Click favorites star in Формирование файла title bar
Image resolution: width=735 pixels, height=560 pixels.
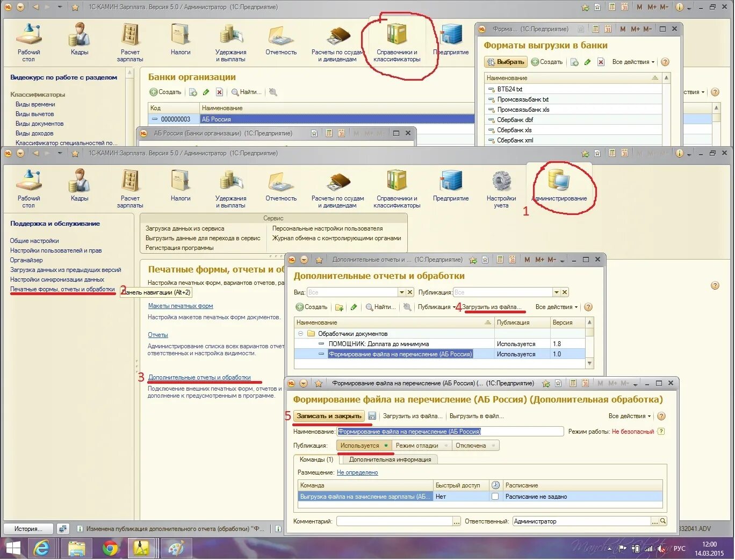pos(318,383)
